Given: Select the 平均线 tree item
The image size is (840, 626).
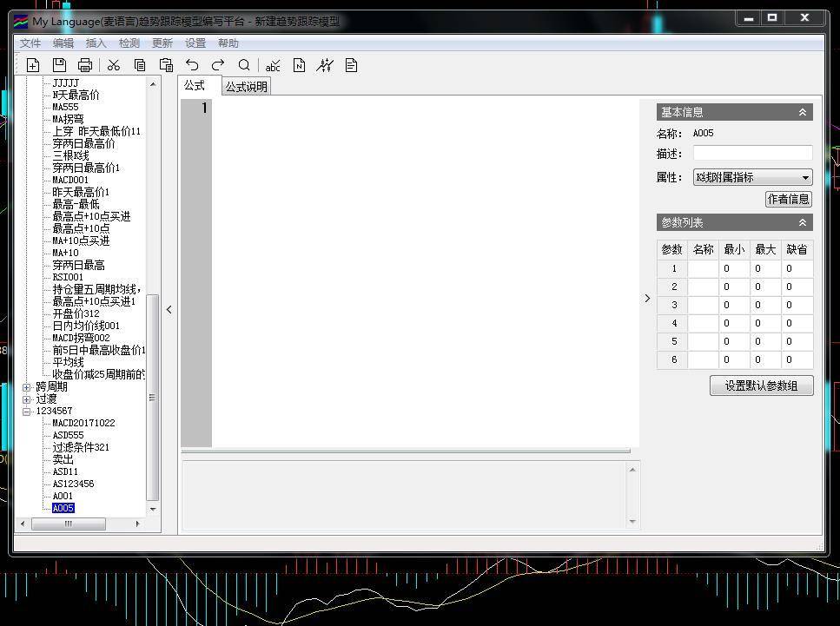Looking at the screenshot, I should (68, 363).
